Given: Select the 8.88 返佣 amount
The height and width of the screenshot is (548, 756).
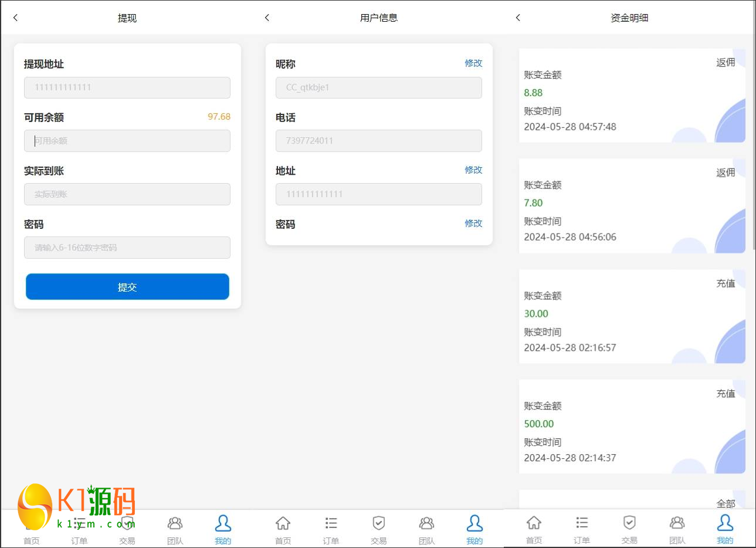Looking at the screenshot, I should pyautogui.click(x=533, y=93).
